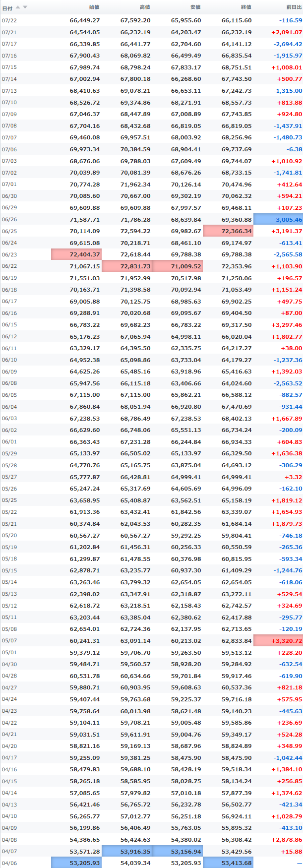Click the 終値 column header
The width and height of the screenshot is (303, 868).
click(x=246, y=7)
